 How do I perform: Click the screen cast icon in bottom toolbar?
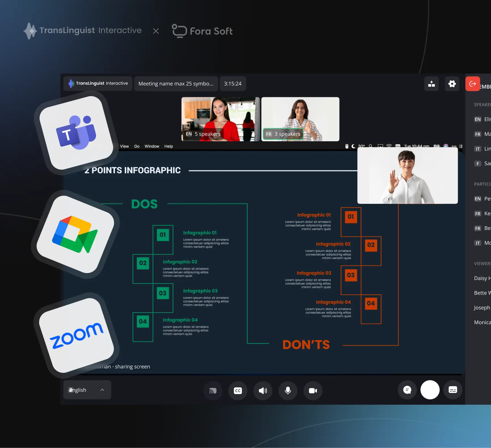pyautogui.click(x=213, y=390)
